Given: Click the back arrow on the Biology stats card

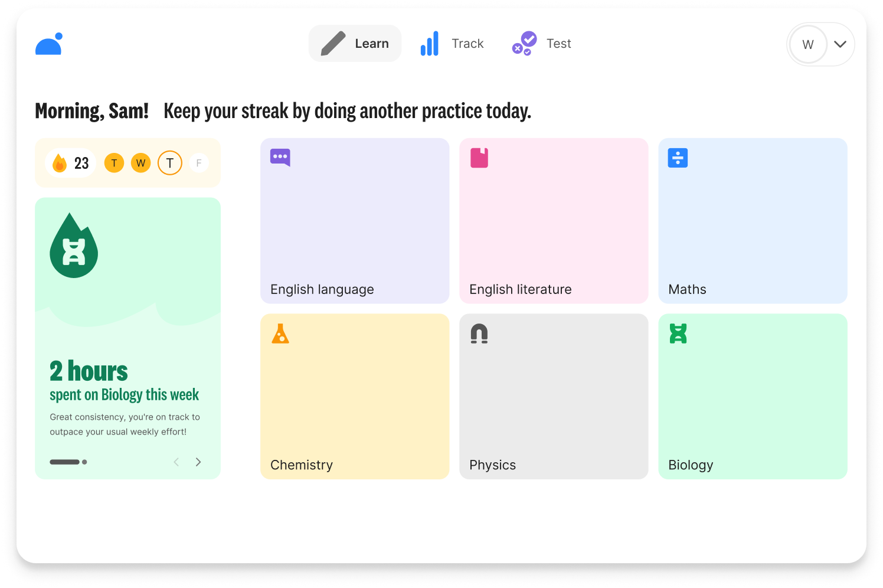Looking at the screenshot, I should click(176, 462).
